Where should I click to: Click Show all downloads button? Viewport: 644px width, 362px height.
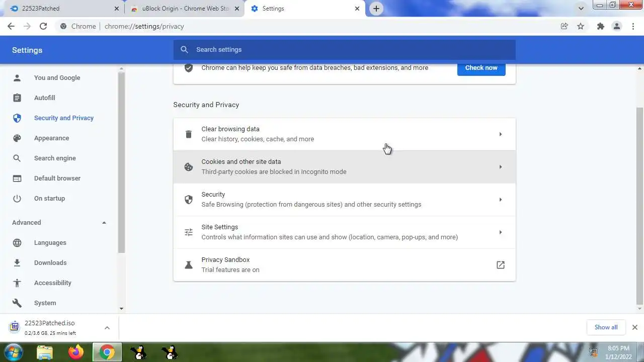point(606,327)
